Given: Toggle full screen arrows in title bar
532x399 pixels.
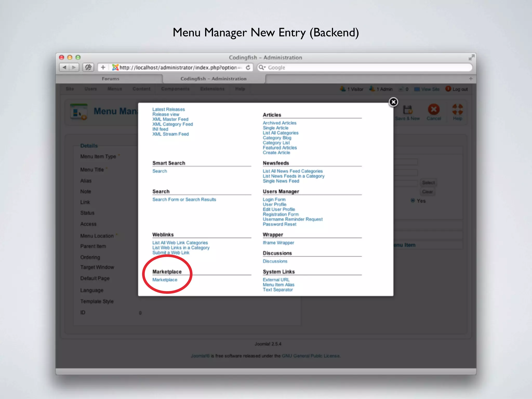Looking at the screenshot, I should point(471,57).
